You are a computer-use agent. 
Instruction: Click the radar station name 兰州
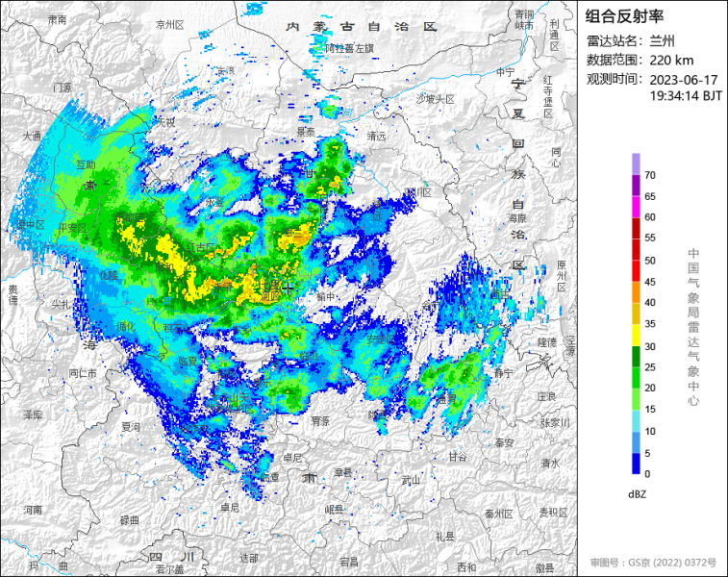click(x=662, y=40)
